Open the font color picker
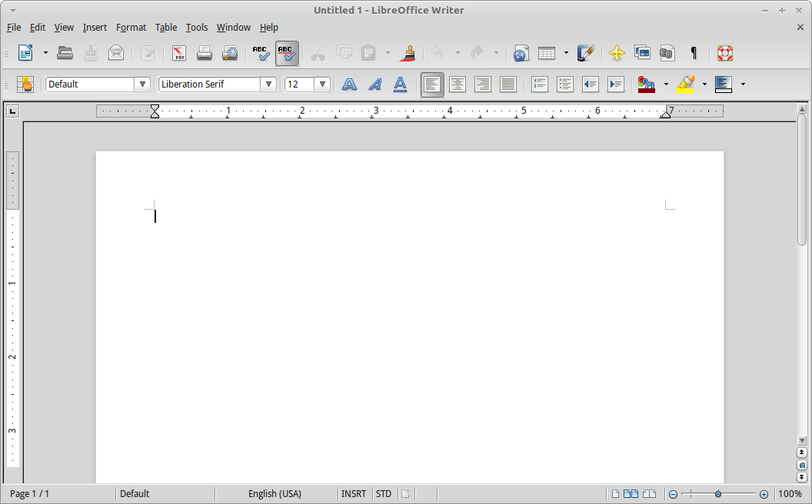 pyautogui.click(x=646, y=84)
